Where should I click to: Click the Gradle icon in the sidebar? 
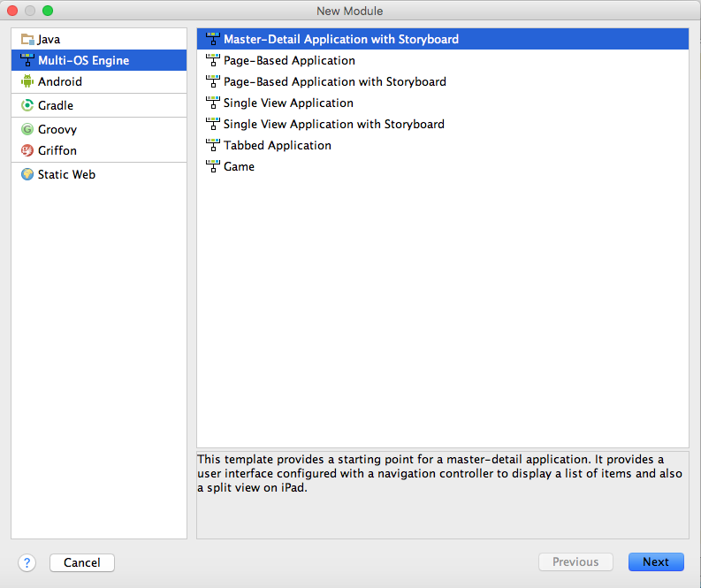[27, 105]
